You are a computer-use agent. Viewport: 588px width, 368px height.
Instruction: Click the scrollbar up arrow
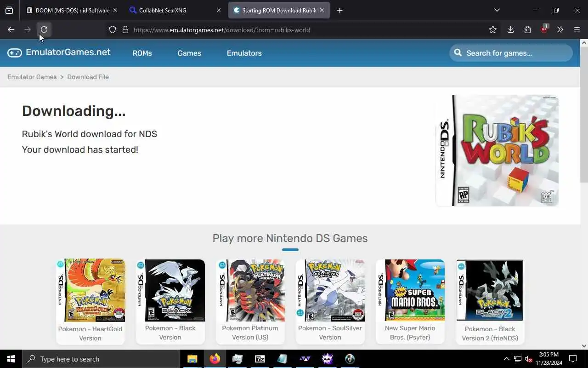point(584,43)
